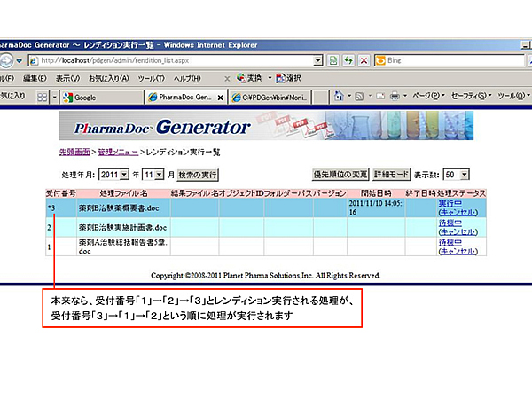Click the 検索の実行 button
The height and width of the screenshot is (399, 532).
[x=198, y=175]
